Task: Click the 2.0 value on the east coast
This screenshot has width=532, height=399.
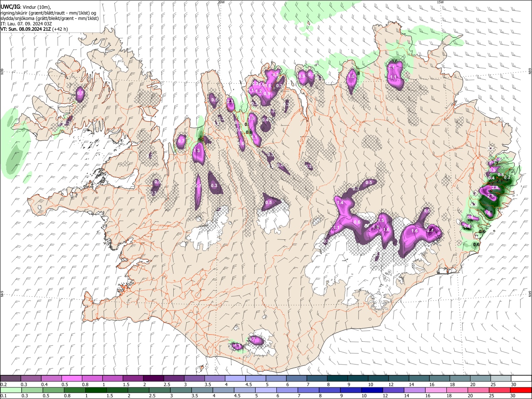Action: (495, 188)
